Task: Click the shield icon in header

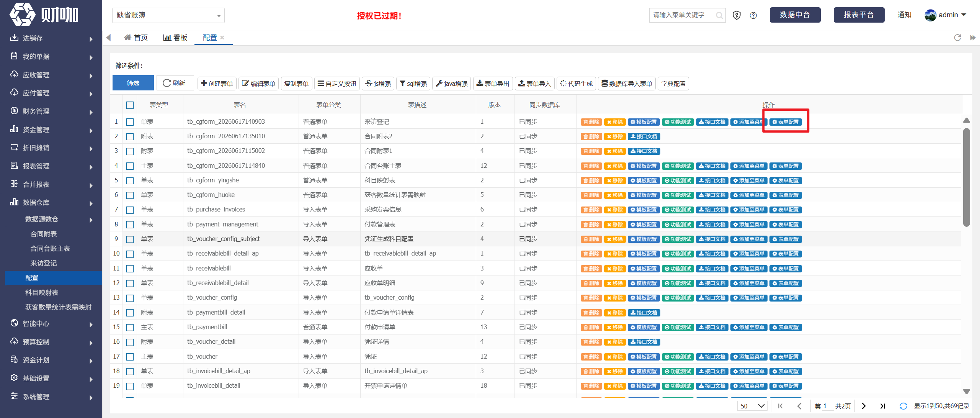Action: click(737, 15)
